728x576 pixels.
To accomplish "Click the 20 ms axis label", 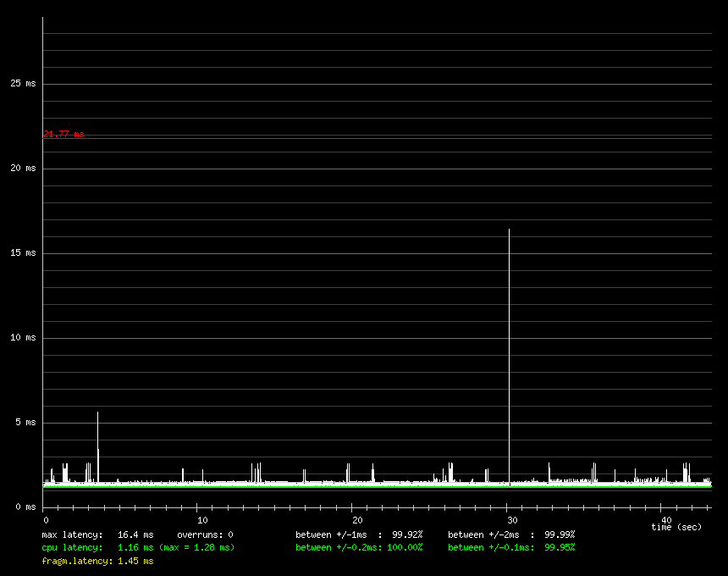I will pyautogui.click(x=23, y=169).
